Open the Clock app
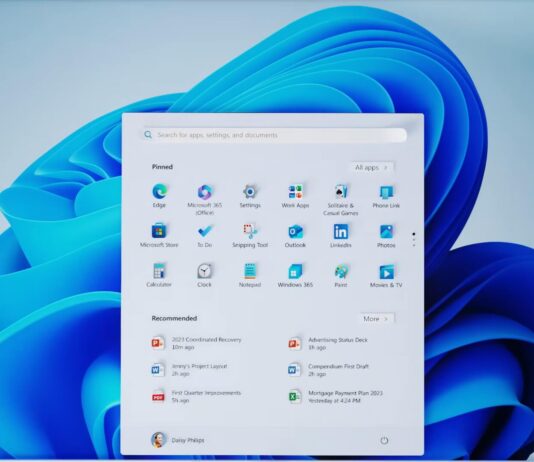This screenshot has height=462, width=534. (x=204, y=275)
